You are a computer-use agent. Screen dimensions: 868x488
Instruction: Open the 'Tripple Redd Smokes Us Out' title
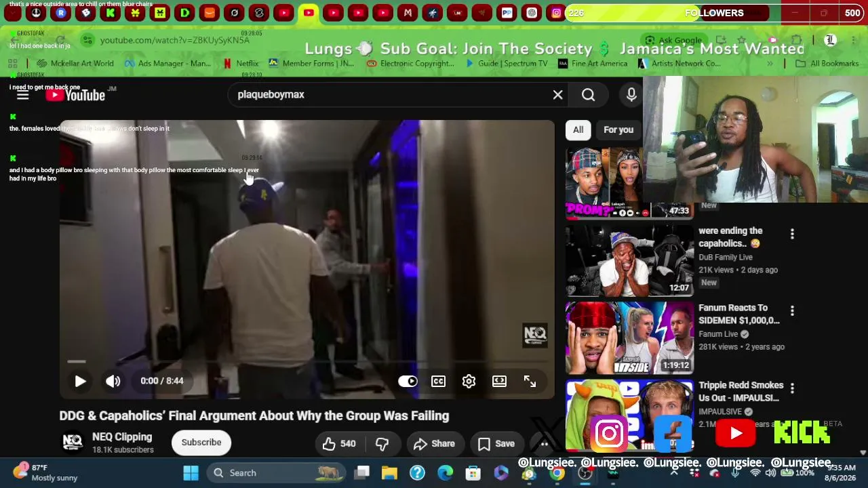click(741, 391)
